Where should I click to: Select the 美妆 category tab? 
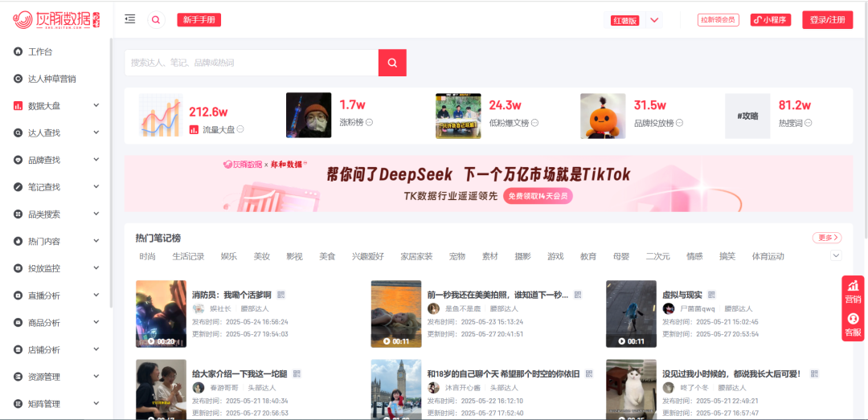[x=261, y=256]
